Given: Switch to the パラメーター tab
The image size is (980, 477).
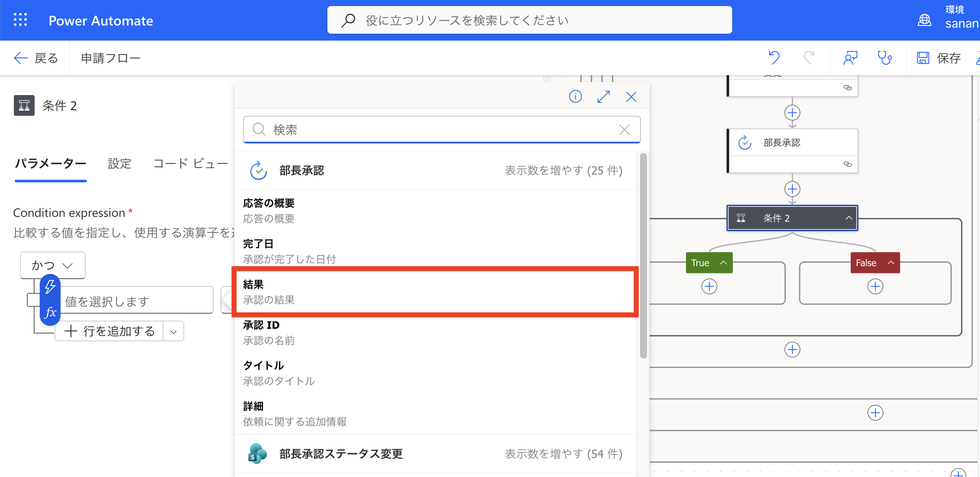Looking at the screenshot, I should click(x=51, y=164).
